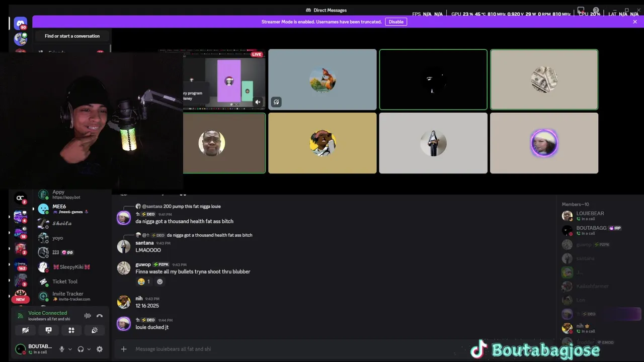Open the Appy direct message
The width and height of the screenshot is (644, 362).
tap(72, 195)
